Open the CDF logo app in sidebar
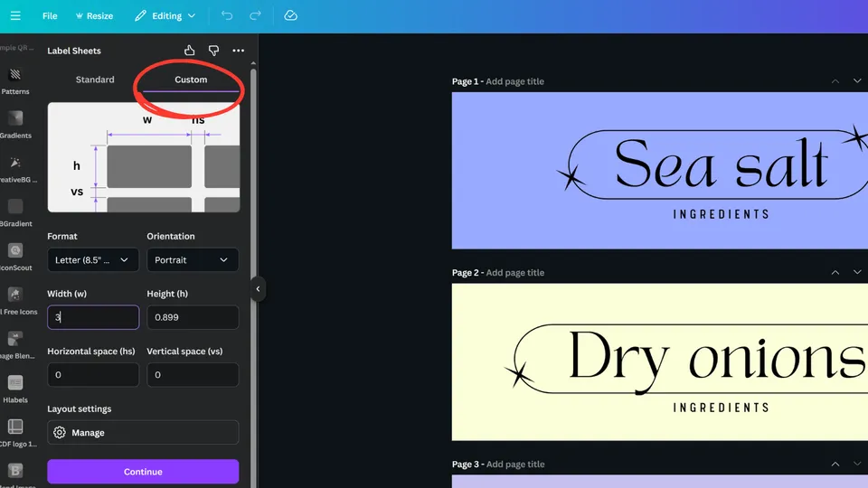868x488 pixels. 15,433
